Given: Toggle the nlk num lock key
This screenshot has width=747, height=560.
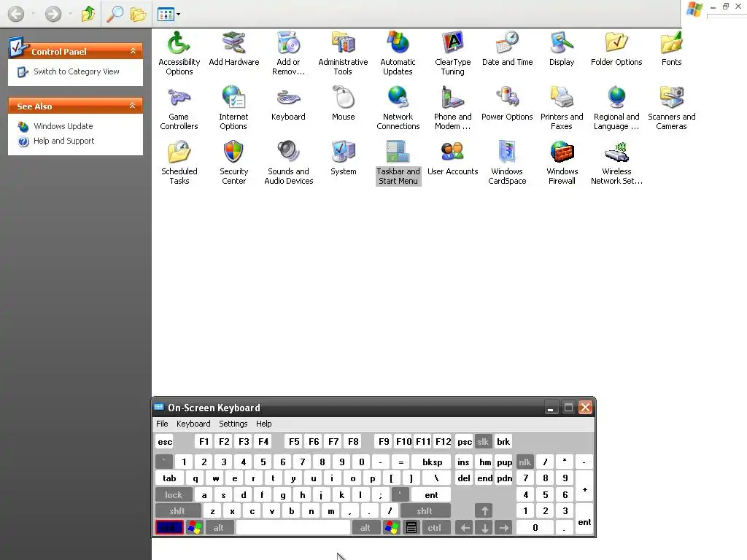Looking at the screenshot, I should pos(525,462).
